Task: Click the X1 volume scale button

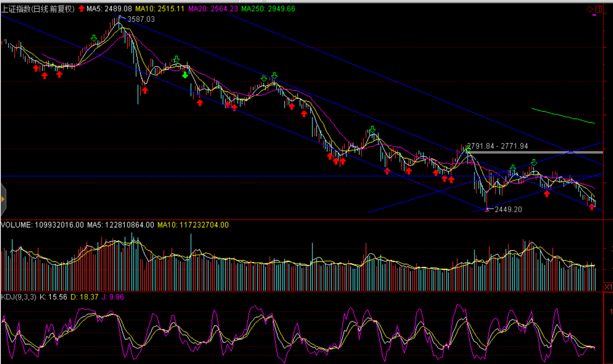Action: [x=608, y=287]
